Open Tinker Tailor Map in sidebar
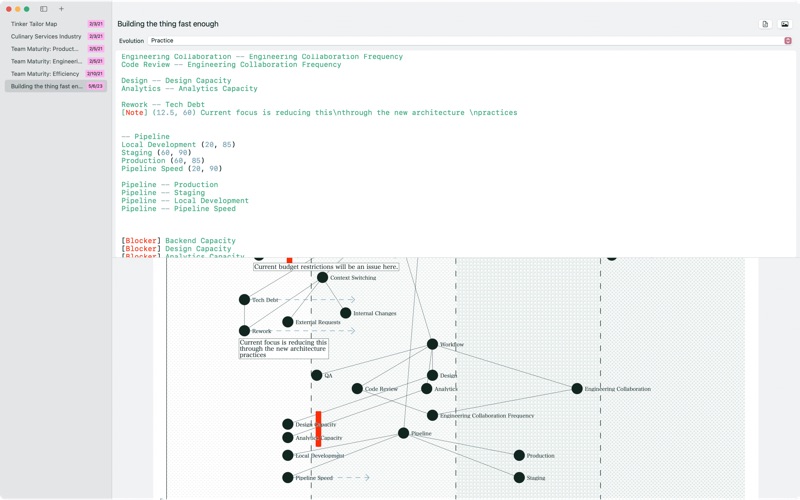Image resolution: width=800 pixels, height=500 pixels. [x=56, y=24]
